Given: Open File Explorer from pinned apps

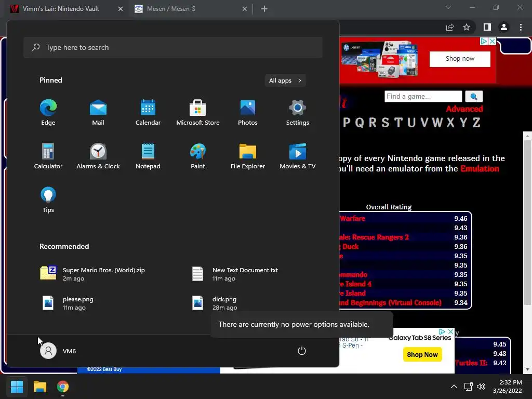Looking at the screenshot, I should coord(248,156).
